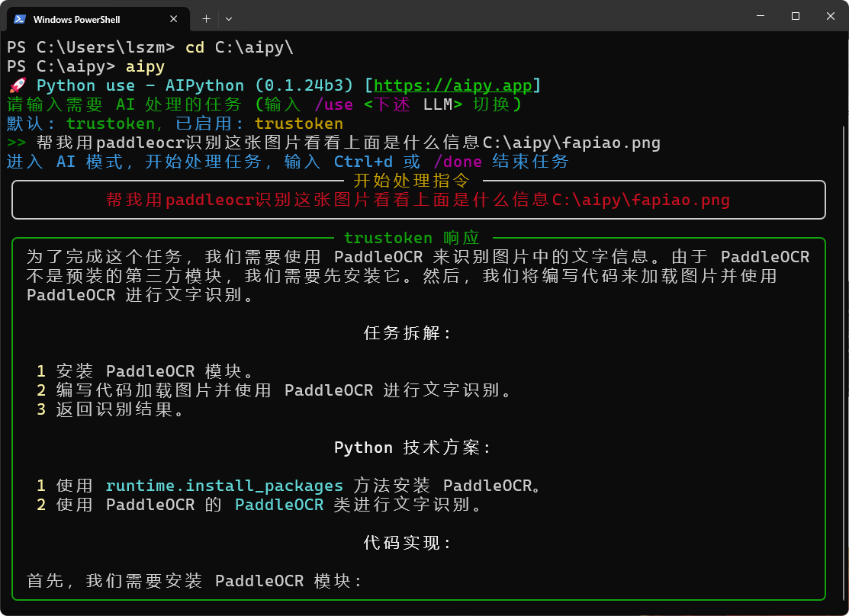This screenshot has height=616, width=849.
Task: Click the orange 'trustoken' after 已启用
Action: tap(299, 124)
